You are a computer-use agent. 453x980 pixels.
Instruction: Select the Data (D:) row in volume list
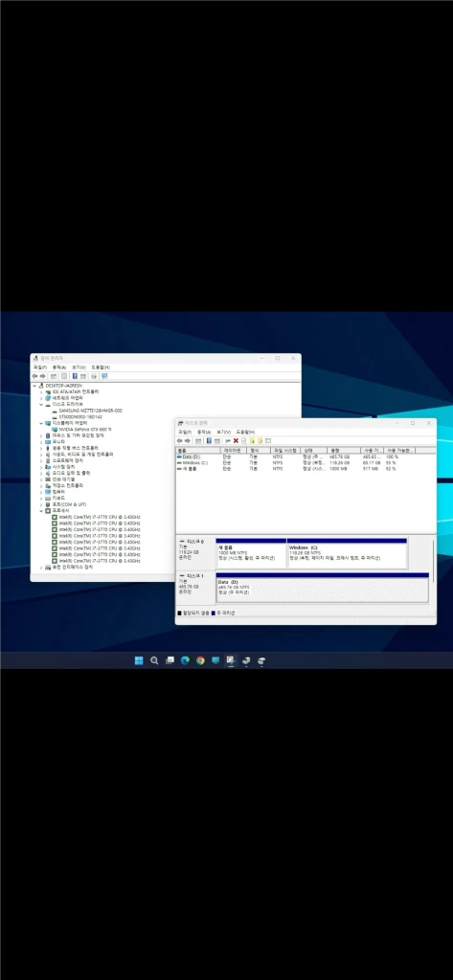296,457
